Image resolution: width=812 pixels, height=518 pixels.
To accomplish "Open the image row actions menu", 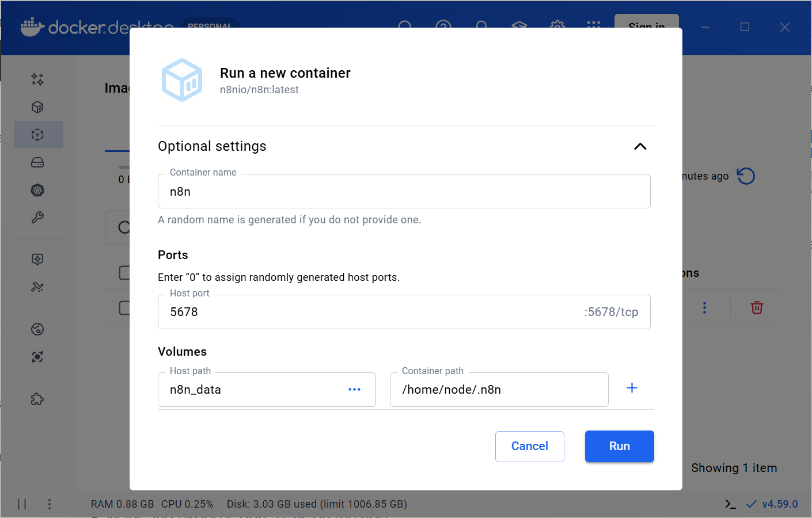I will click(x=704, y=307).
